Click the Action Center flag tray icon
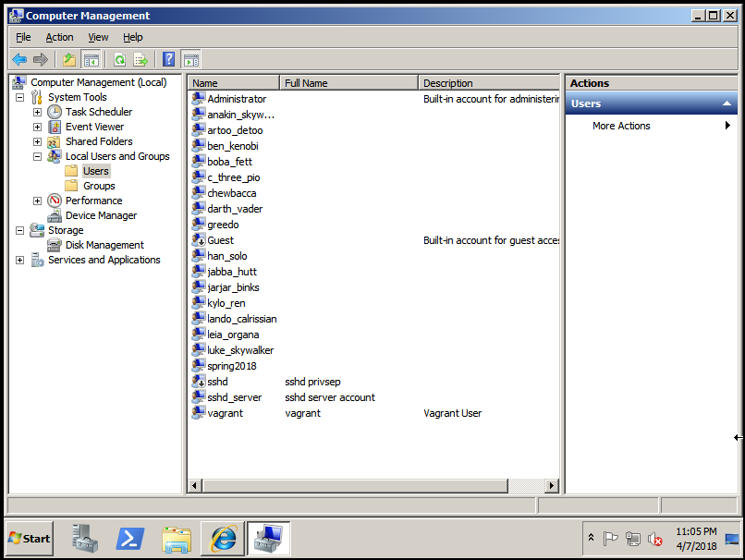The image size is (745, 560). pyautogui.click(x=610, y=538)
